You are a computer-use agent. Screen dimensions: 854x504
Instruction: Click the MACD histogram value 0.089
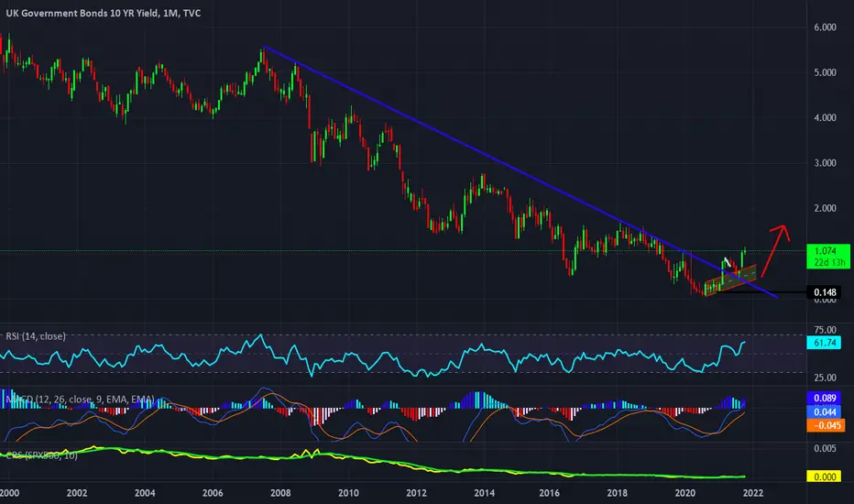[x=825, y=399]
